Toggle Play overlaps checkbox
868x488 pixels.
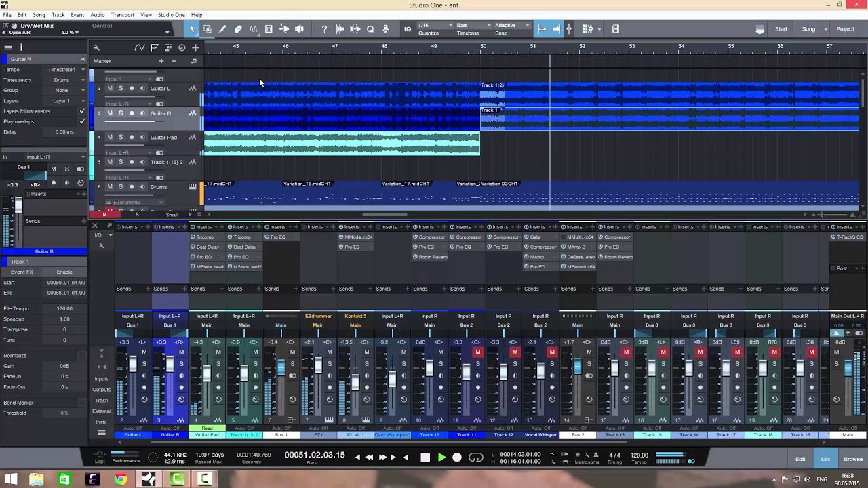coord(82,121)
